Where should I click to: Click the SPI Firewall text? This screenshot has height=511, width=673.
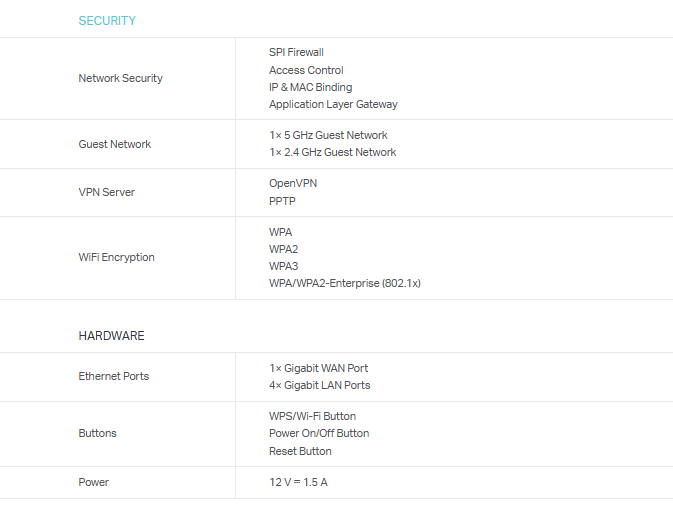point(296,52)
